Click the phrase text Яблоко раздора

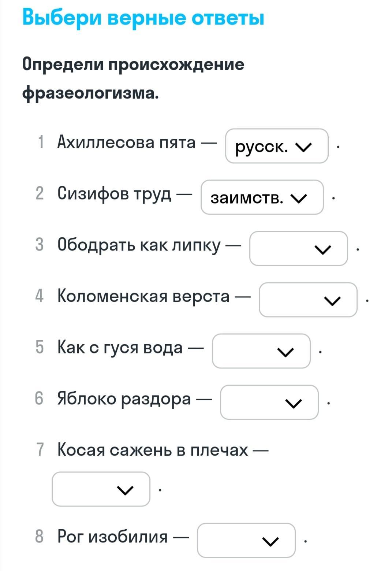point(124,398)
